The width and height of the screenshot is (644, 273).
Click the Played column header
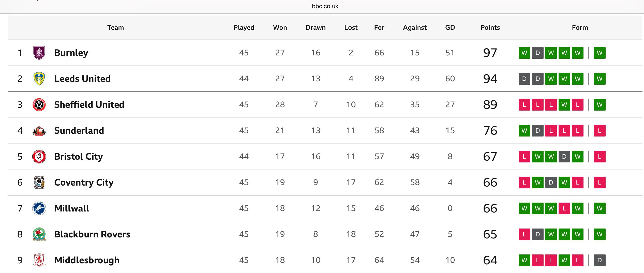pos(244,27)
